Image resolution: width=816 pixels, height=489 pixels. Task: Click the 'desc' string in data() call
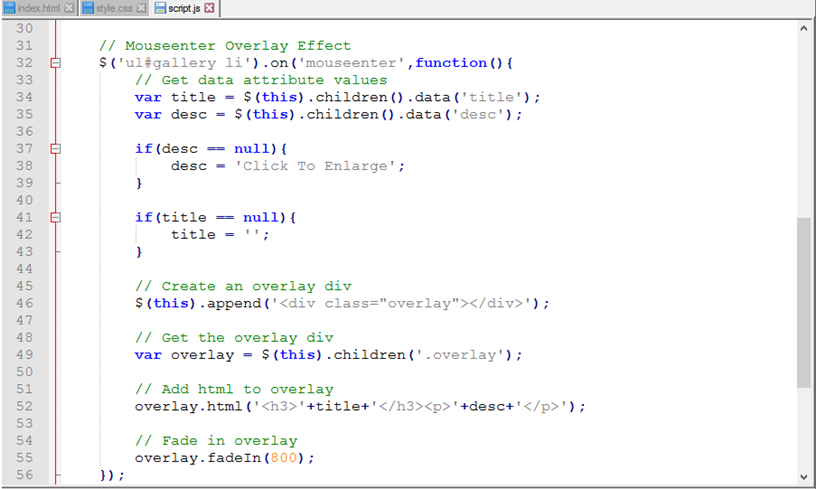tap(478, 114)
